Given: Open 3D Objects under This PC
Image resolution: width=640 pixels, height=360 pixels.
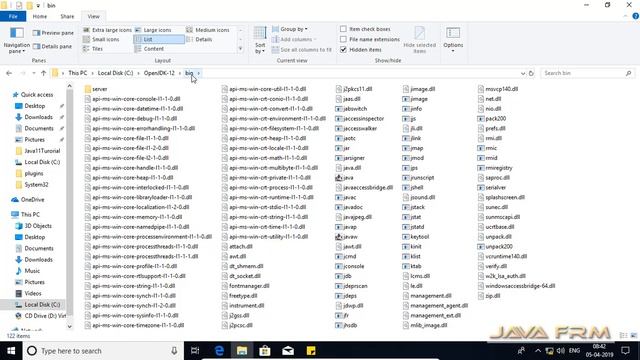Looking at the screenshot, I should pyautogui.click(x=33, y=226).
